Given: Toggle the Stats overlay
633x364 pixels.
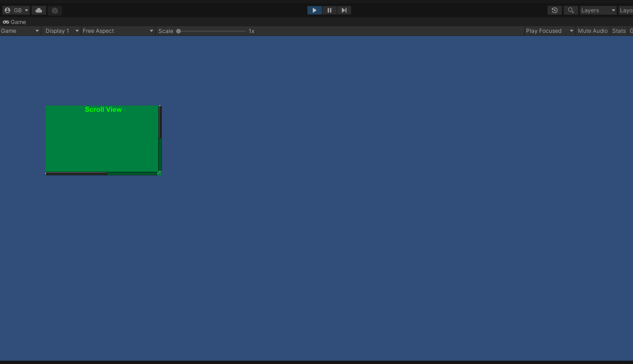Looking at the screenshot, I should (619, 31).
